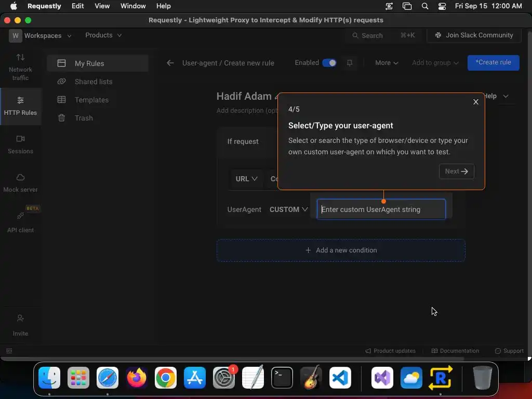Open the Requestly app menu
Viewport: 532px width, 399px height.
[x=44, y=6]
